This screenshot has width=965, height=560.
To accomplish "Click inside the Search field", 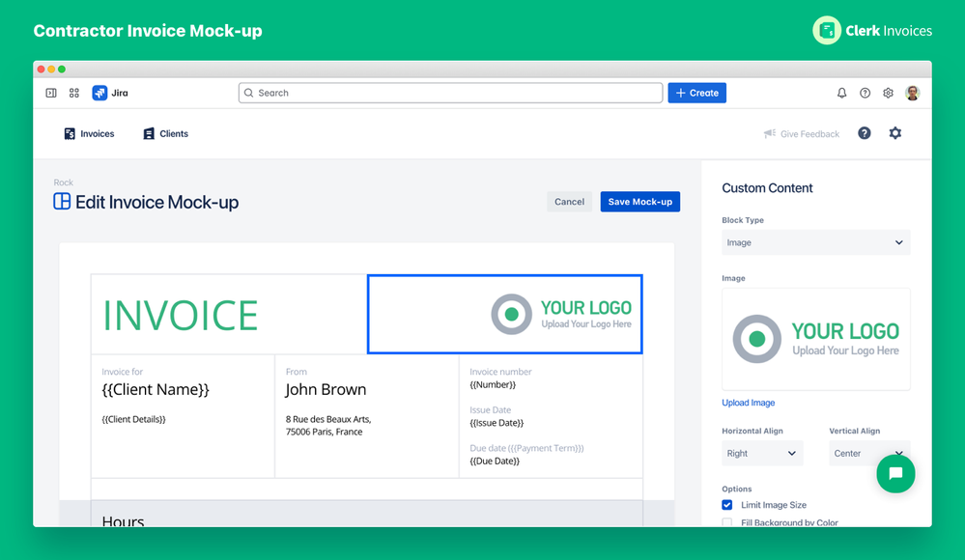I will coord(450,93).
